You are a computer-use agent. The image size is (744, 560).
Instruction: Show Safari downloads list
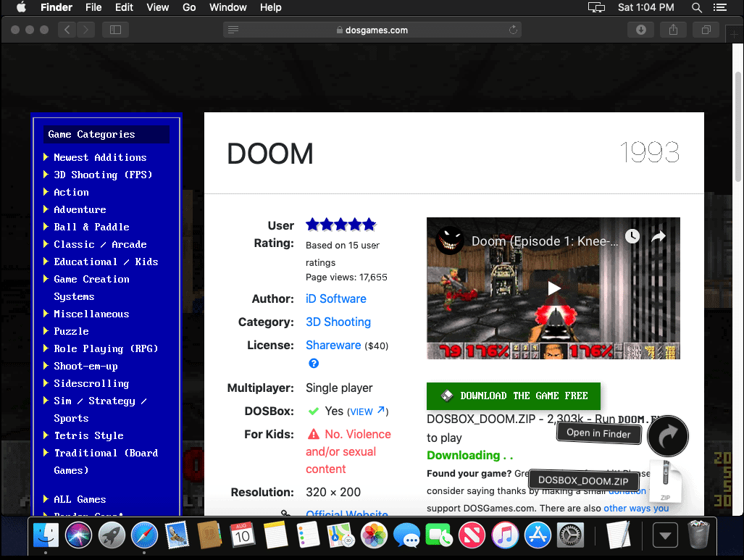(x=641, y=30)
